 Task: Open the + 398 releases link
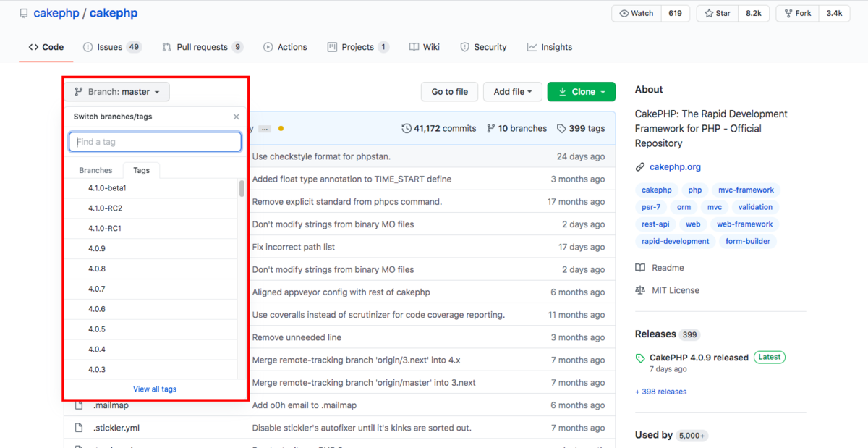(x=660, y=391)
